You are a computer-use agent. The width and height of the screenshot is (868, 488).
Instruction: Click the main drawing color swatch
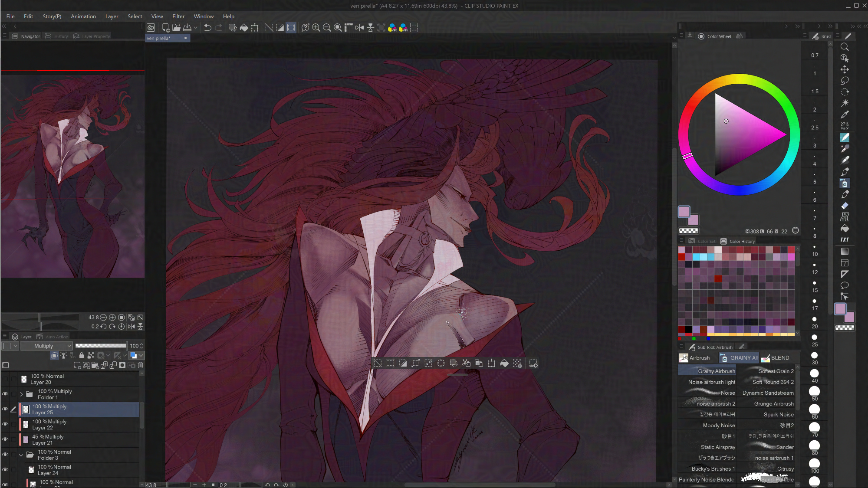(x=684, y=212)
